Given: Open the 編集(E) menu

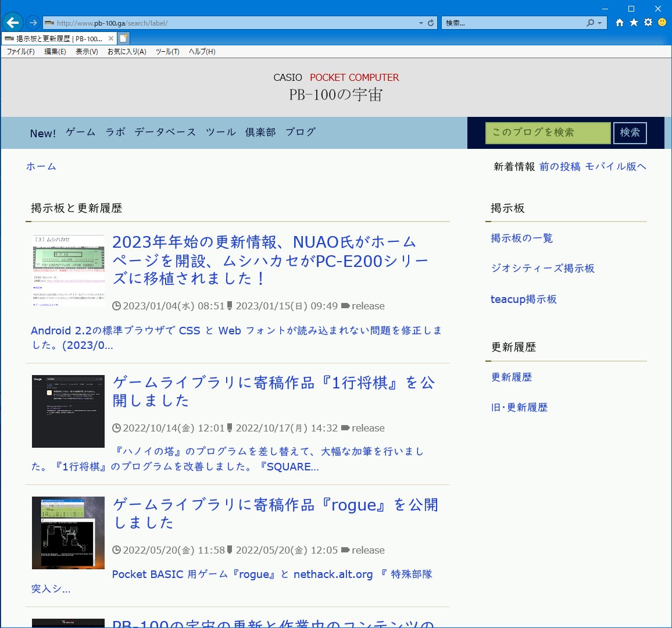Looking at the screenshot, I should 55,51.
